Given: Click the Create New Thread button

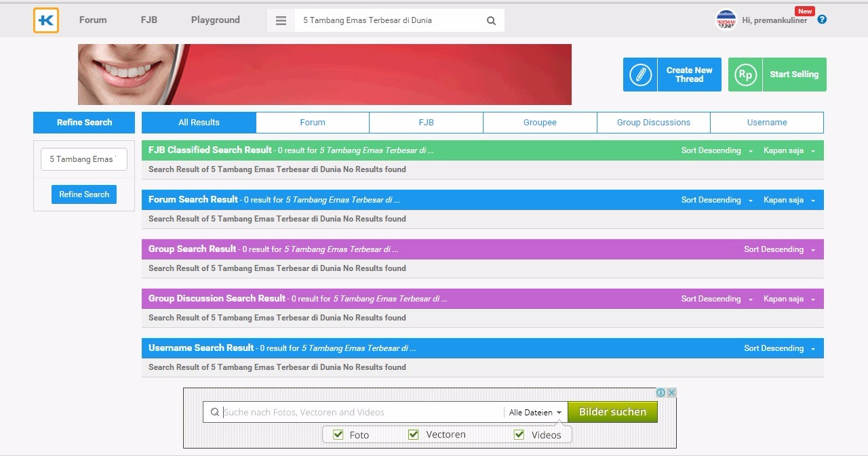Looking at the screenshot, I should 673,75.
